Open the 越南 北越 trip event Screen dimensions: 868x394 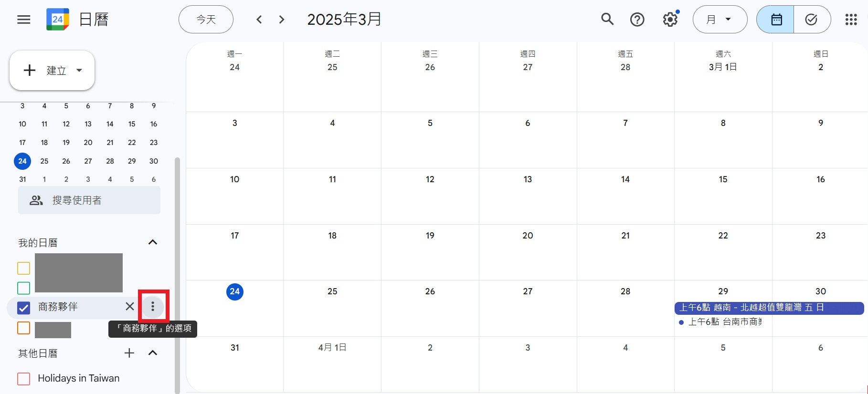769,308
